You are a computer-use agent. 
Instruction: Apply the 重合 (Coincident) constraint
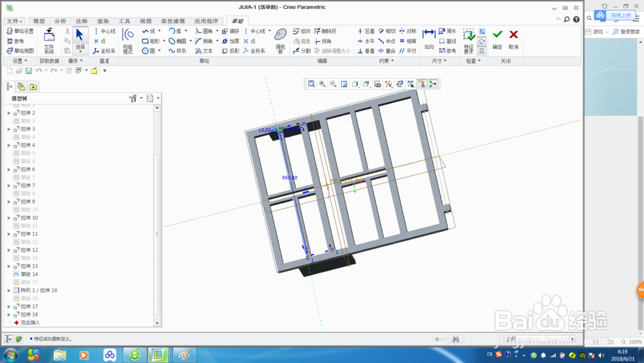387,51
